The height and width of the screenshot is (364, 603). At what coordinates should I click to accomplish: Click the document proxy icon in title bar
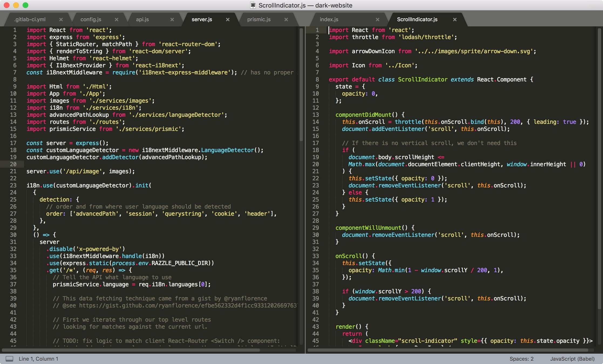click(x=253, y=5)
